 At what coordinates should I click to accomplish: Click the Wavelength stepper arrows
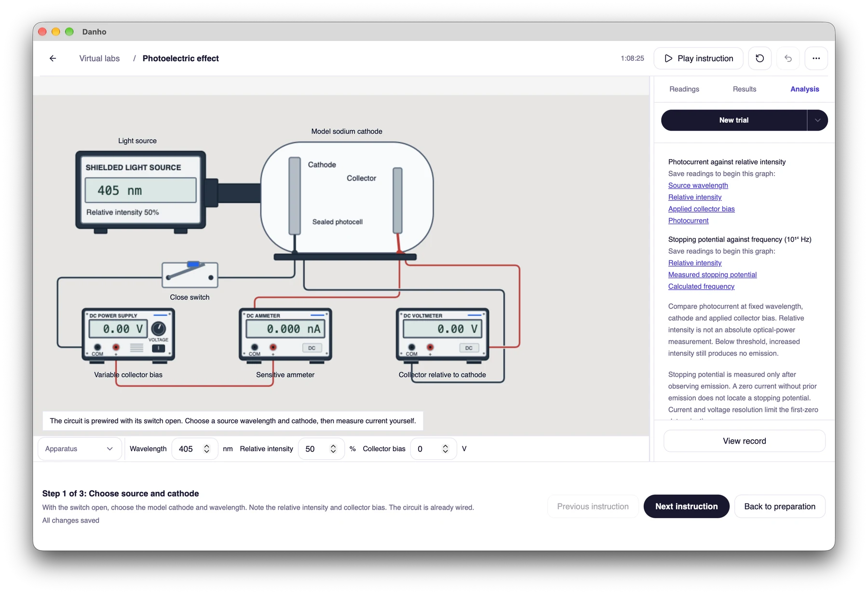(x=207, y=449)
